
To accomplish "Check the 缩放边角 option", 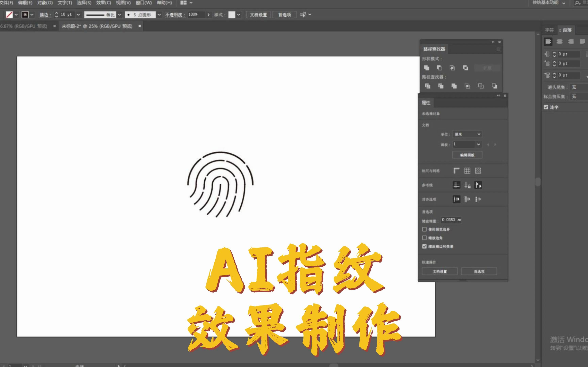I will 424,238.
